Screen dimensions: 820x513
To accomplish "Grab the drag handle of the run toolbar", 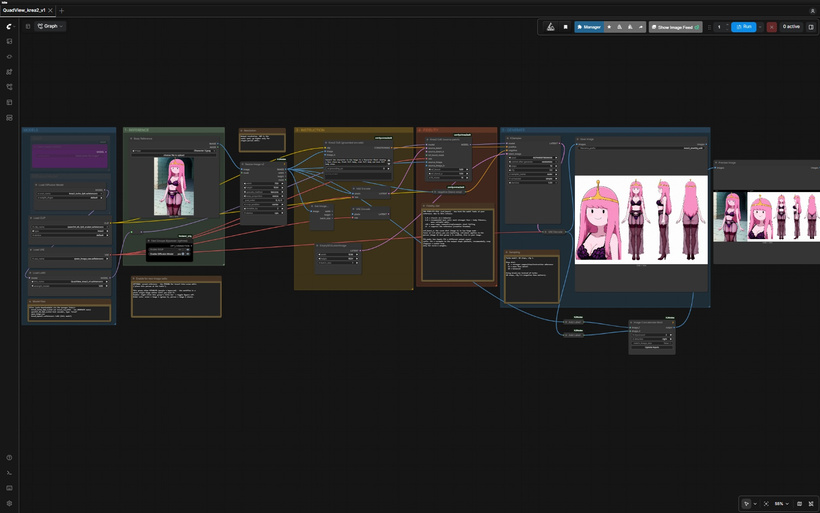I will (709, 27).
